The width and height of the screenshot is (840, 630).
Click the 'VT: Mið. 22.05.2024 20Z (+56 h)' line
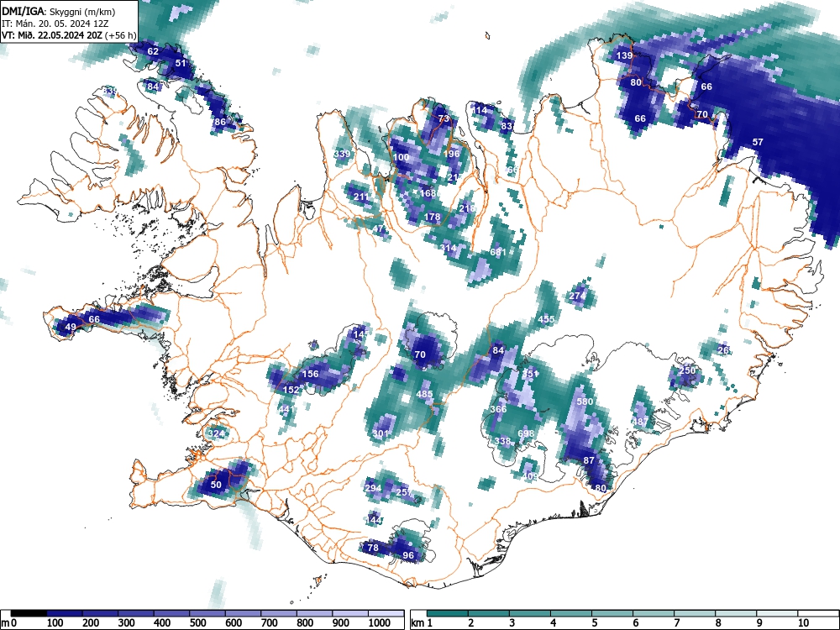tap(69, 35)
